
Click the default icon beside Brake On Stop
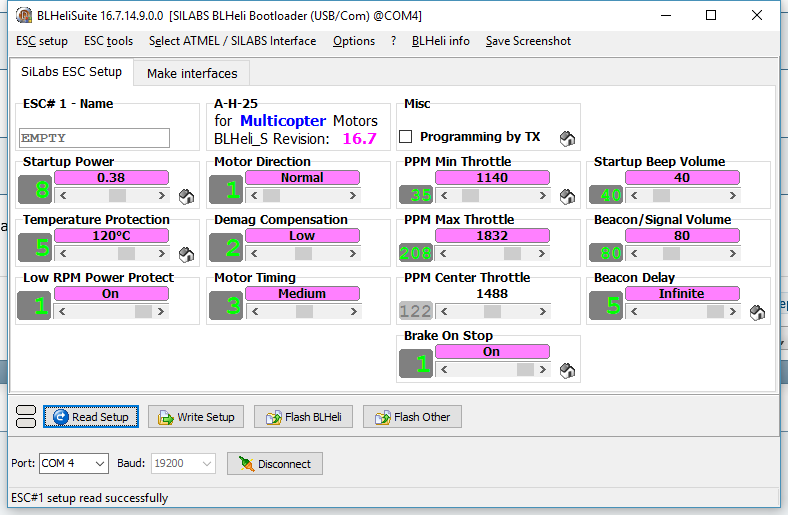click(x=567, y=371)
